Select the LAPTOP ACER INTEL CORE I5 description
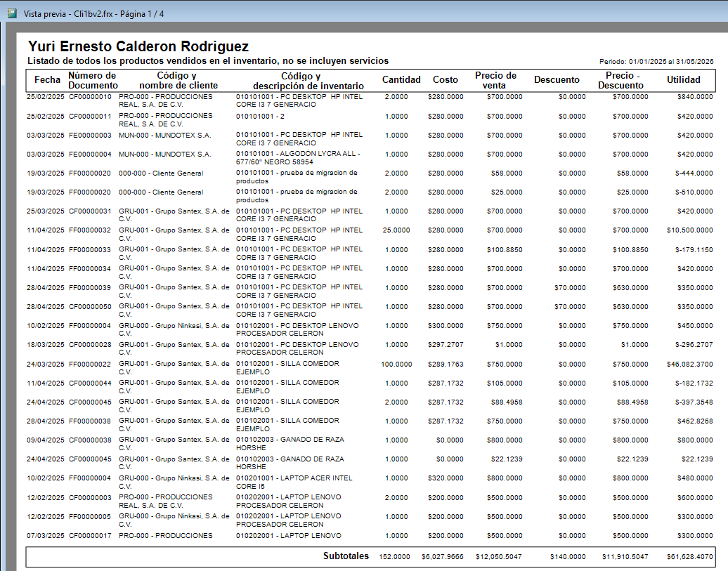The height and width of the screenshot is (571, 728). 294,483
